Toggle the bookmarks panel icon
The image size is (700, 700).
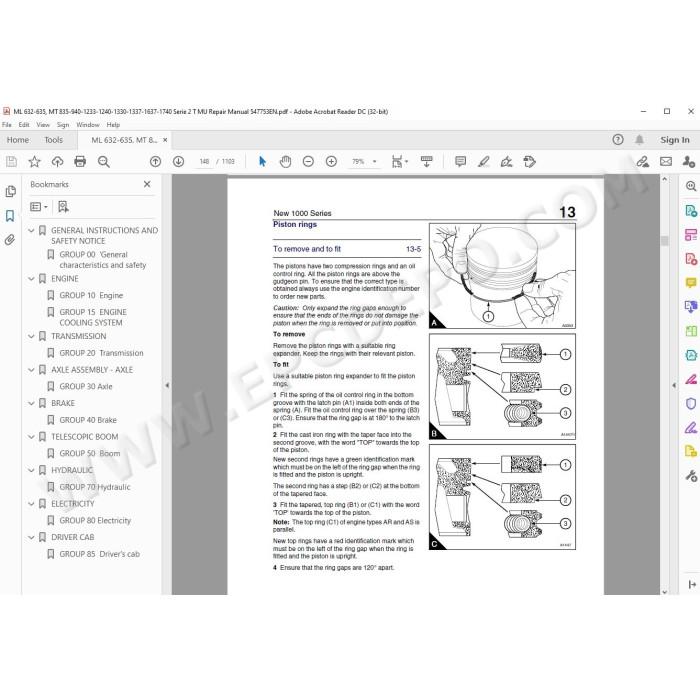pos(10,216)
